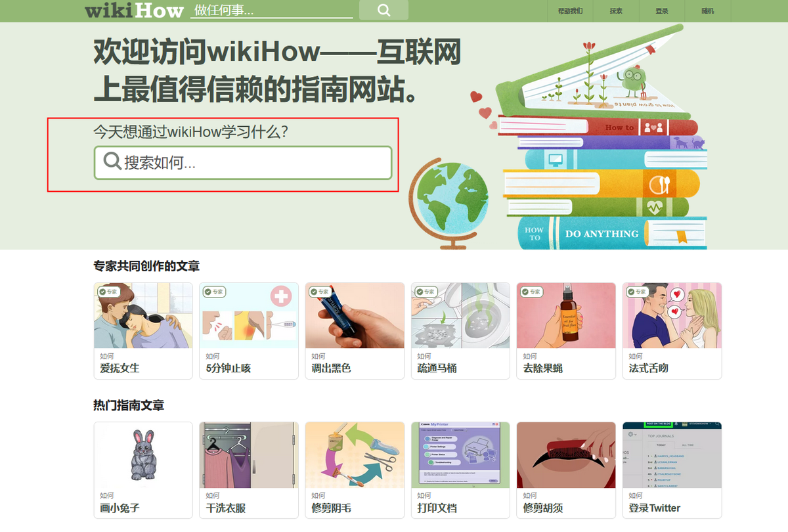This screenshot has height=532, width=788.
Task: Click the 登录Twitter title link
Action: coord(654,508)
